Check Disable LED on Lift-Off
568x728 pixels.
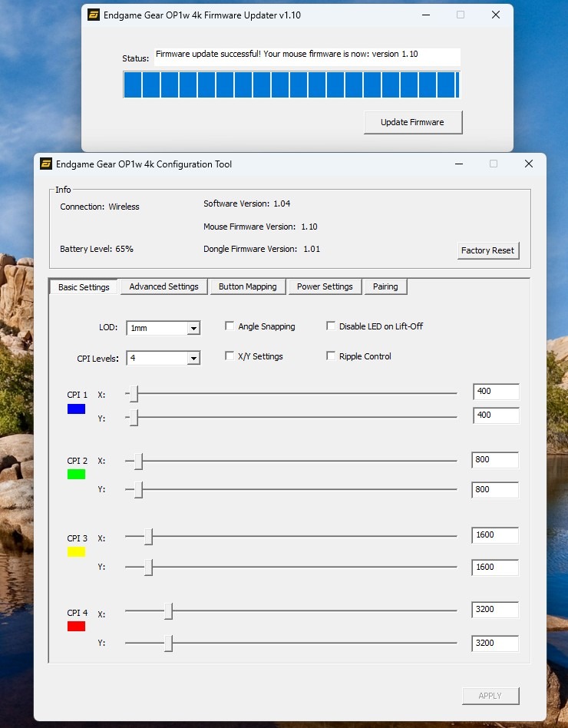[x=331, y=326]
